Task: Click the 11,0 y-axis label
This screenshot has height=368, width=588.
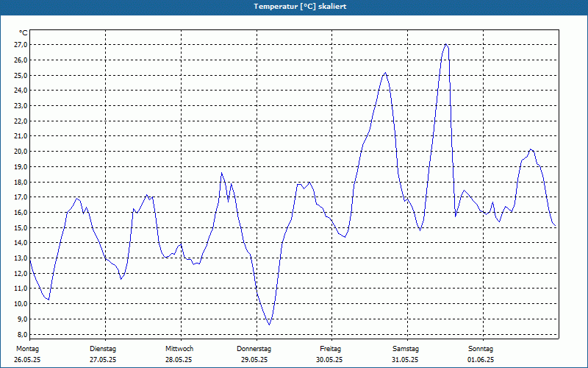Action: pyautogui.click(x=21, y=289)
